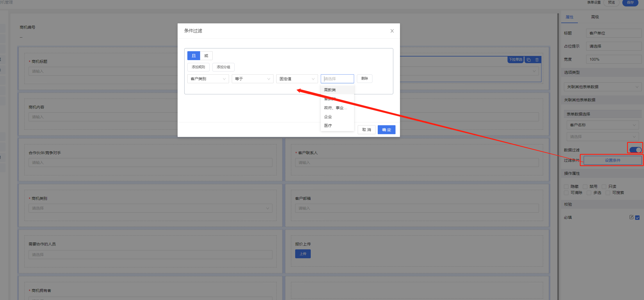Click the 预览 button in the top bar
The height and width of the screenshot is (300, 644).
[x=611, y=3]
